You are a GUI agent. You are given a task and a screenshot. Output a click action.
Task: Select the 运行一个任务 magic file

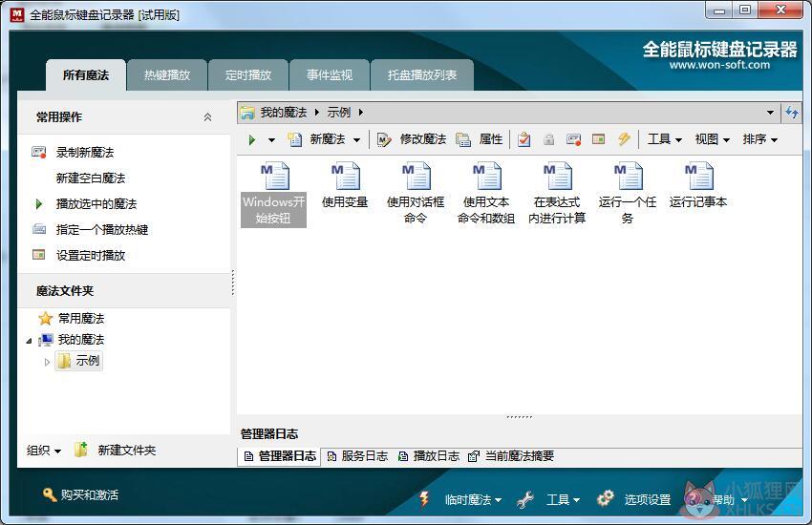[x=627, y=194]
